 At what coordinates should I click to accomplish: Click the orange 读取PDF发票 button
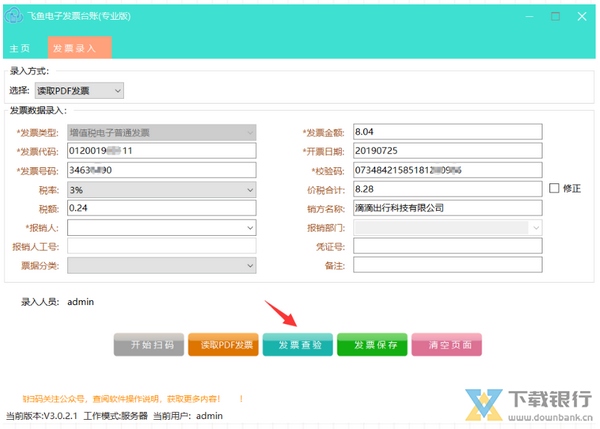(223, 345)
